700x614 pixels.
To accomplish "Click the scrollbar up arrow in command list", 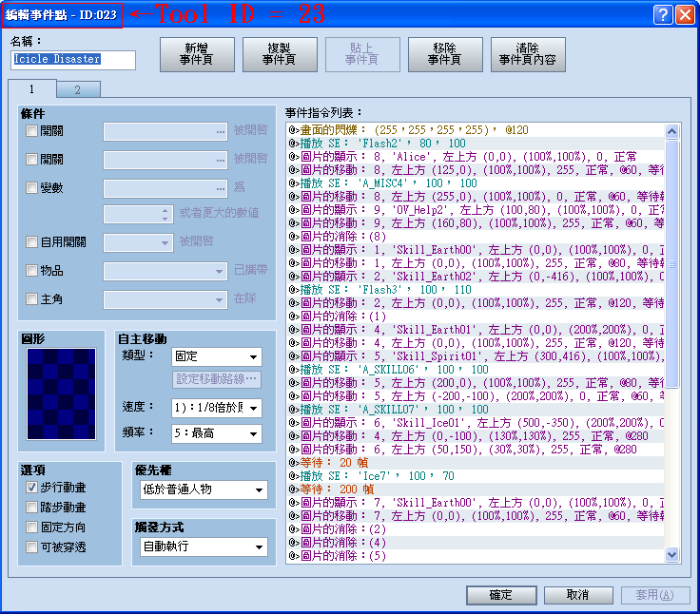I will click(x=671, y=131).
